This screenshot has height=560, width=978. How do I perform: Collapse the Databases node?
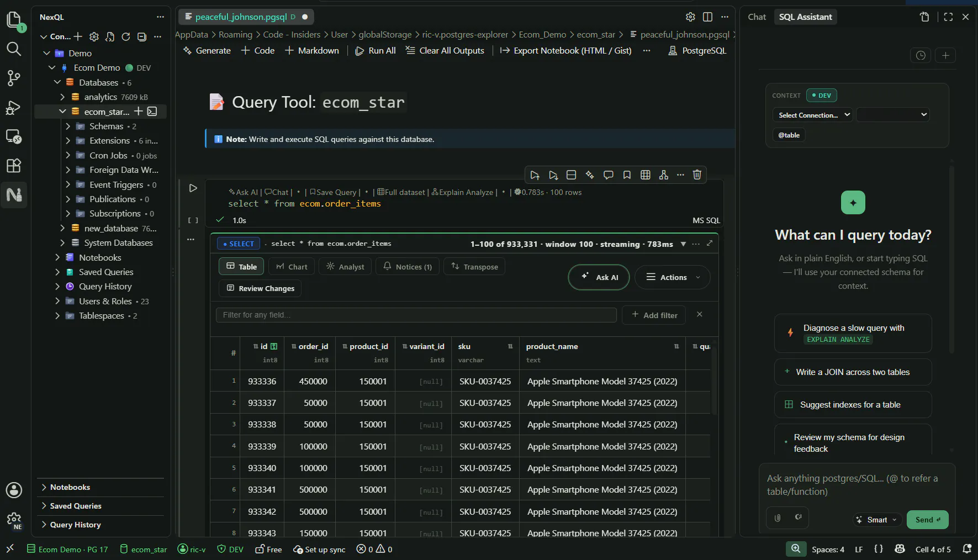(x=57, y=82)
